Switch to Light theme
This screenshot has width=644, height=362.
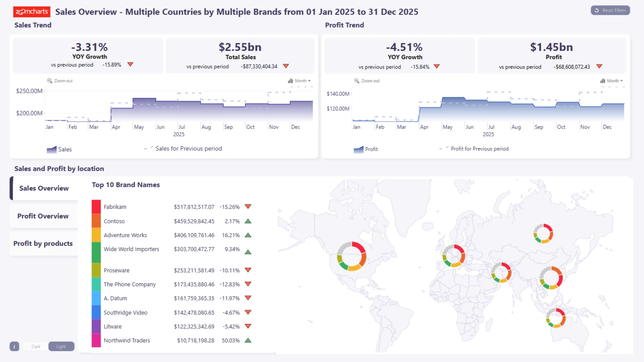click(61, 347)
